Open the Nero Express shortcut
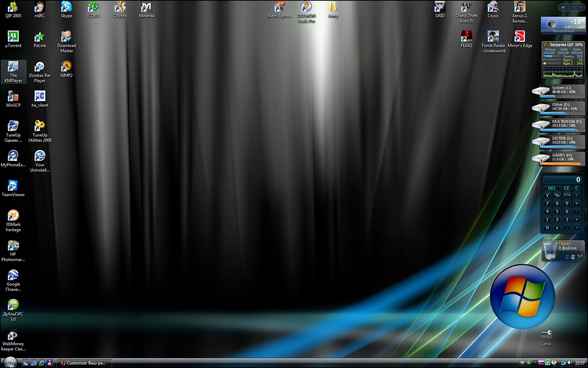 coord(280,7)
